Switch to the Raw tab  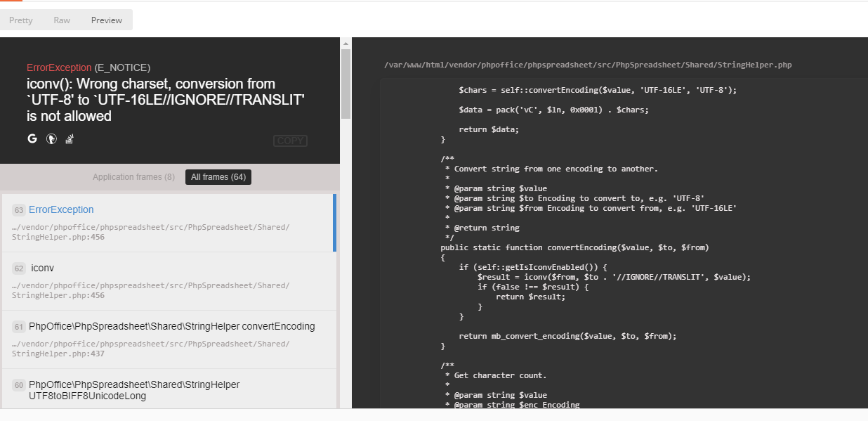62,20
